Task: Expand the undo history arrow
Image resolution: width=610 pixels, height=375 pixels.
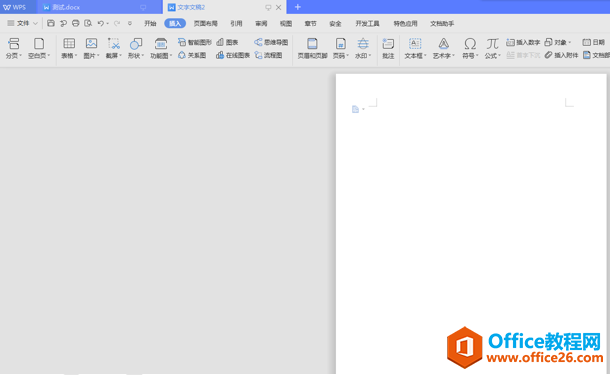Action: [x=107, y=24]
